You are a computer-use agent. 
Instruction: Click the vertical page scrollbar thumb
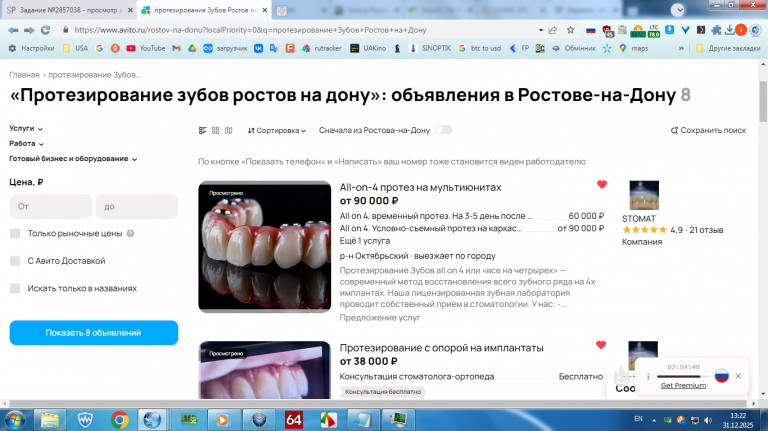(763, 101)
